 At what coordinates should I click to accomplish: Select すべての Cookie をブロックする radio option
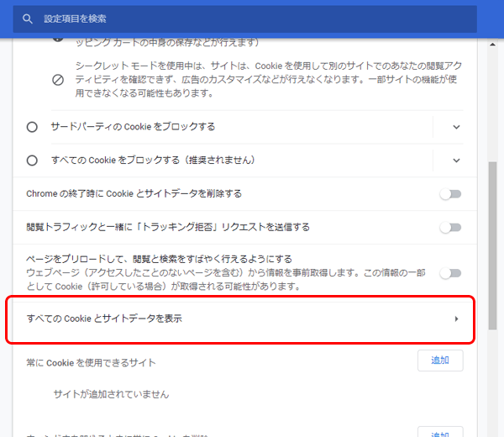click(x=32, y=161)
